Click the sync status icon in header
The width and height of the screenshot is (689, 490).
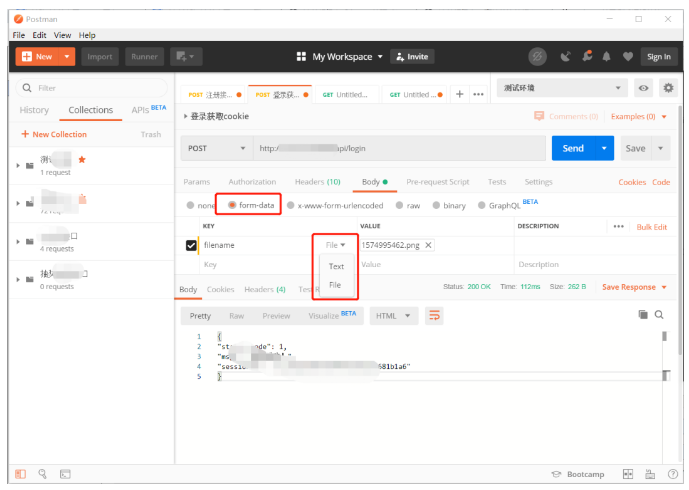click(537, 56)
